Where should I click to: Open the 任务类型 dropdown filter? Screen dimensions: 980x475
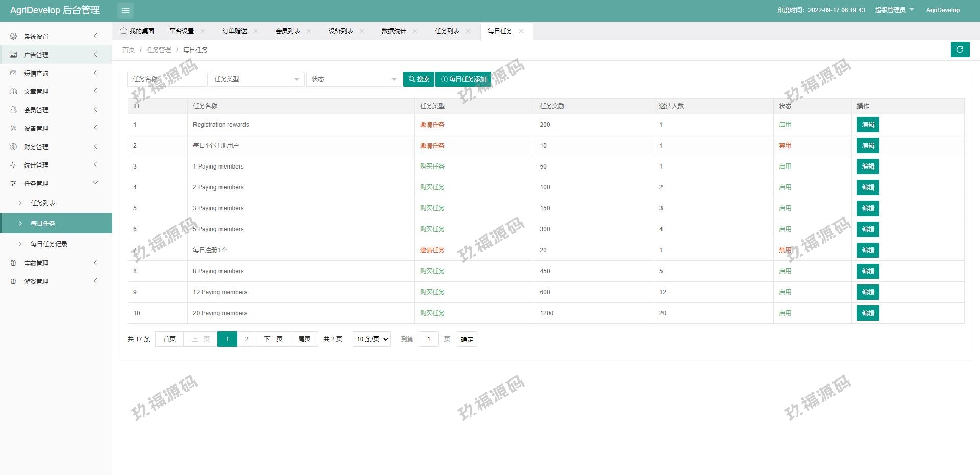tap(256, 79)
